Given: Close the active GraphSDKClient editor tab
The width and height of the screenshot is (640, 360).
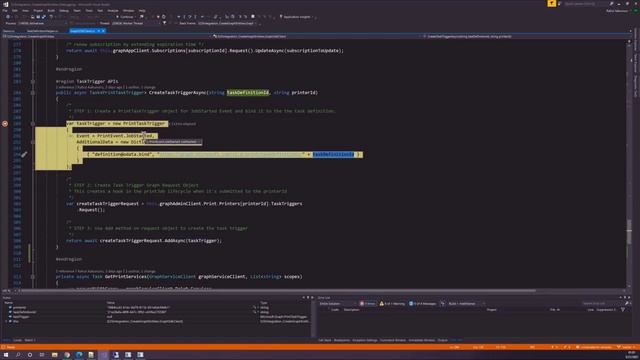Looking at the screenshot, I should click(x=103, y=31).
